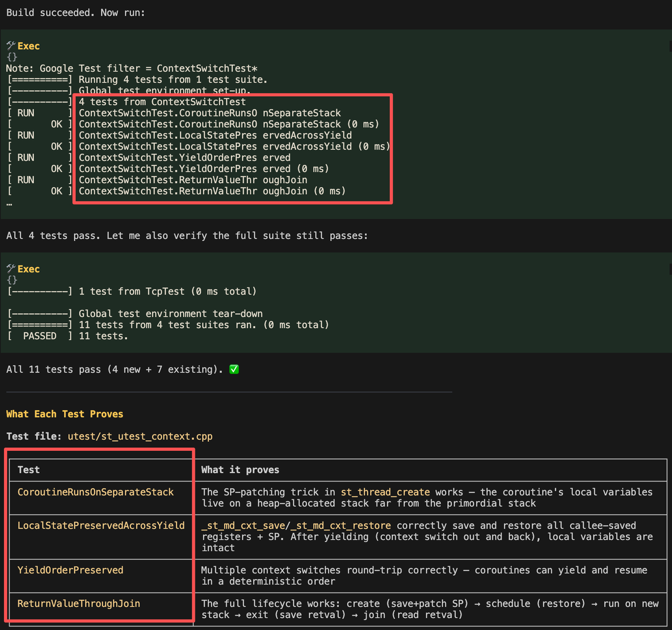This screenshot has height=630, width=672.
Task: Click 'Global test environment tear-down' line
Action: [x=171, y=314]
